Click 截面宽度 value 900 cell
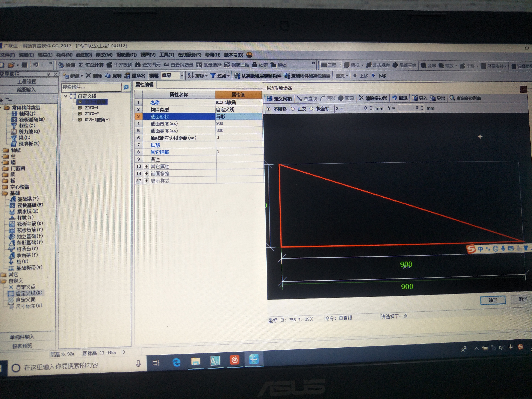 tap(239, 124)
